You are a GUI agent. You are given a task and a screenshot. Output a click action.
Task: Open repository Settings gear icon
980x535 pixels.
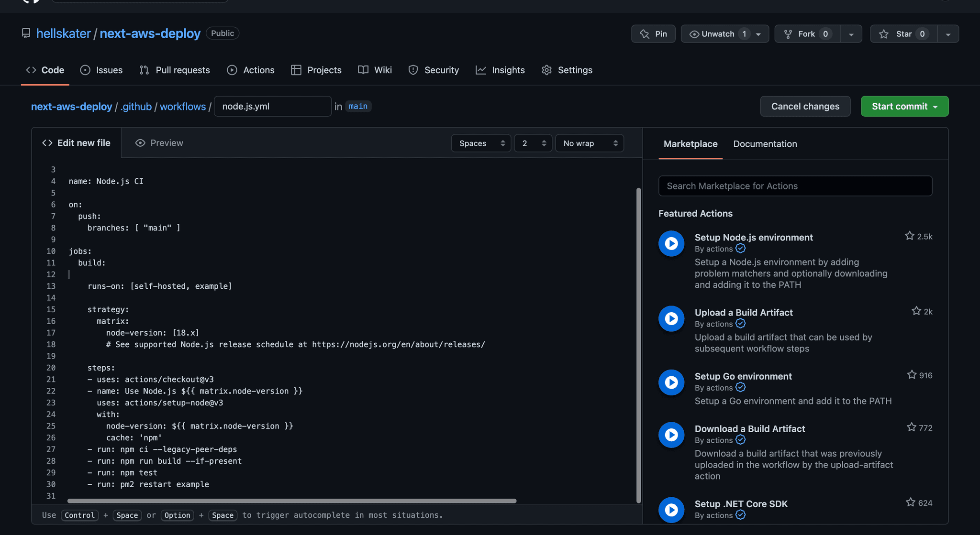tap(546, 70)
